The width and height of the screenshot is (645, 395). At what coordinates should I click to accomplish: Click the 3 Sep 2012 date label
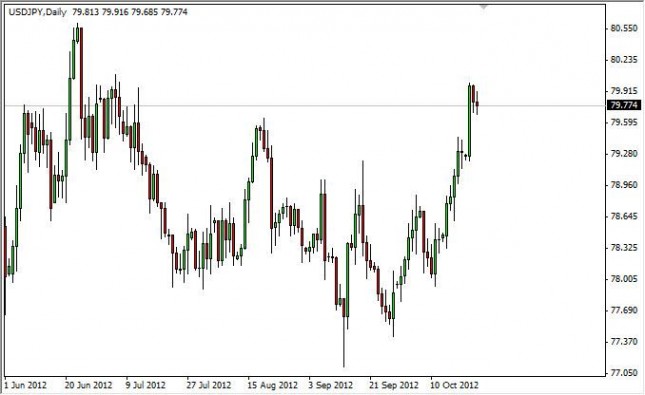[331, 386]
